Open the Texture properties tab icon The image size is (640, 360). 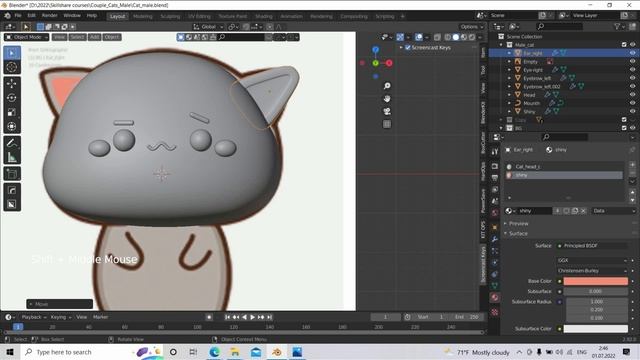(x=495, y=312)
